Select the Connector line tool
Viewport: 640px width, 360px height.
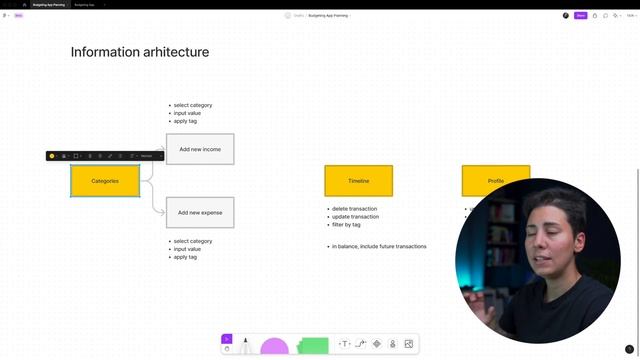click(360, 344)
